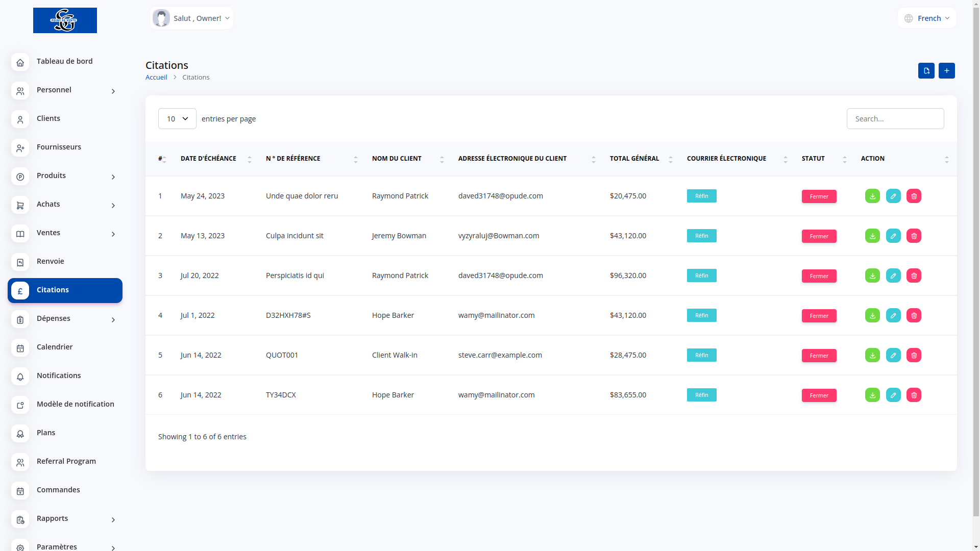This screenshot has height=551, width=980.
Task: Expand the Ventes sidebar submenu
Action: click(113, 234)
